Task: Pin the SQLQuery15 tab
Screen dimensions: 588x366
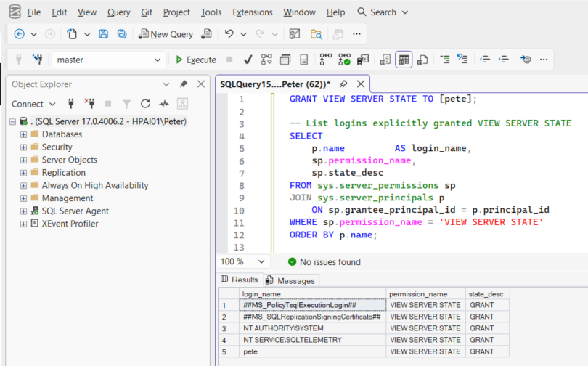Action: [x=343, y=84]
